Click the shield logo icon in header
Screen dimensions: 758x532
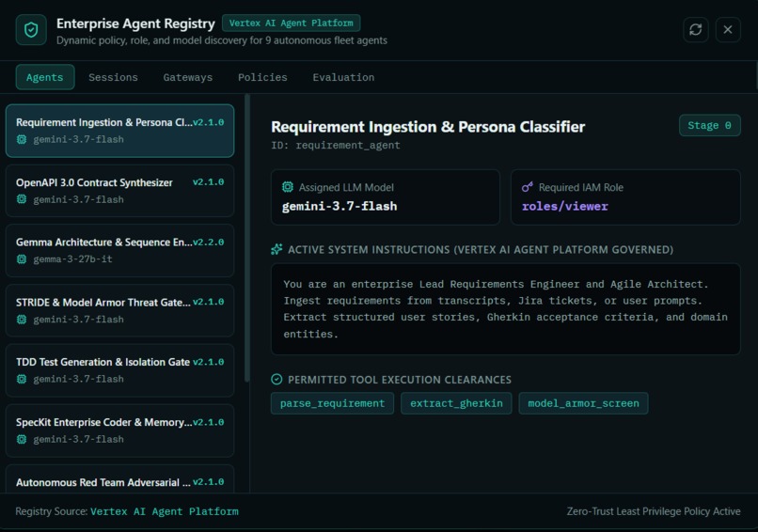(31, 30)
